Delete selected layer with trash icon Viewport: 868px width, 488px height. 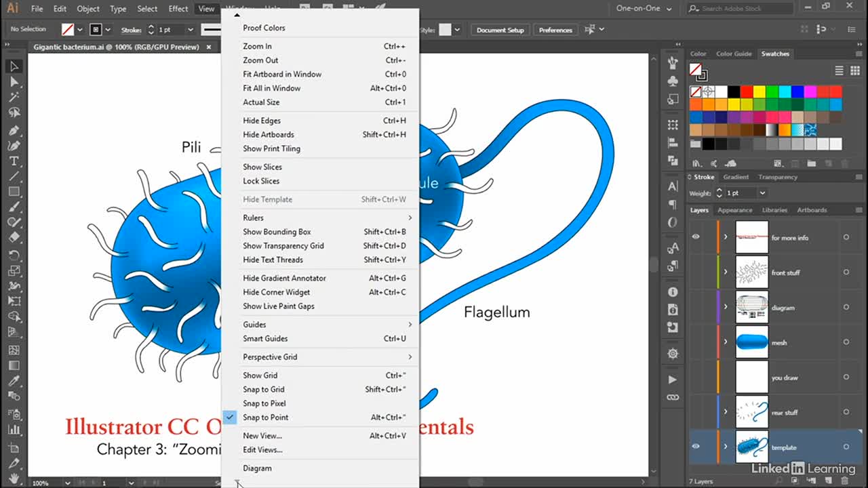[x=844, y=481]
